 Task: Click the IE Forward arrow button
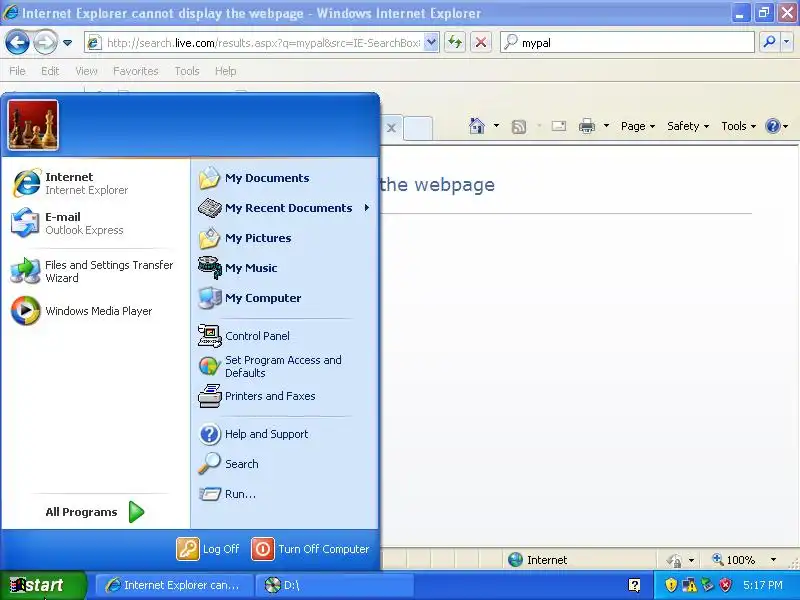[45, 43]
